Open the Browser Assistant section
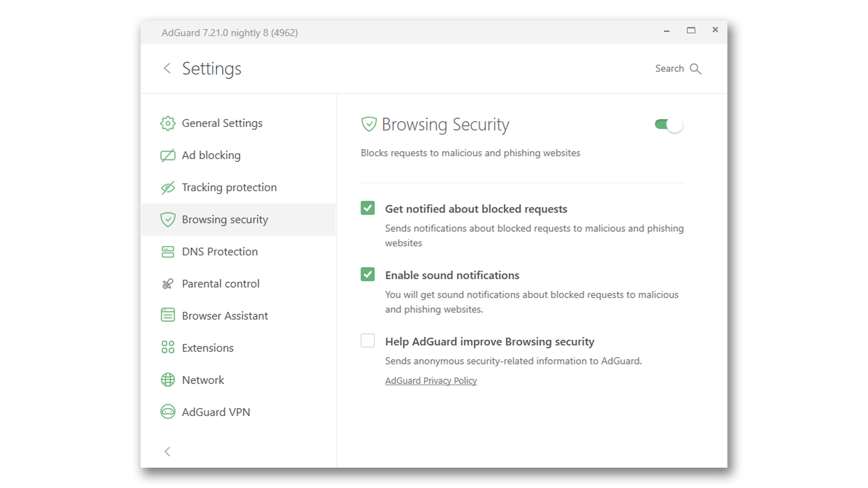 (224, 315)
